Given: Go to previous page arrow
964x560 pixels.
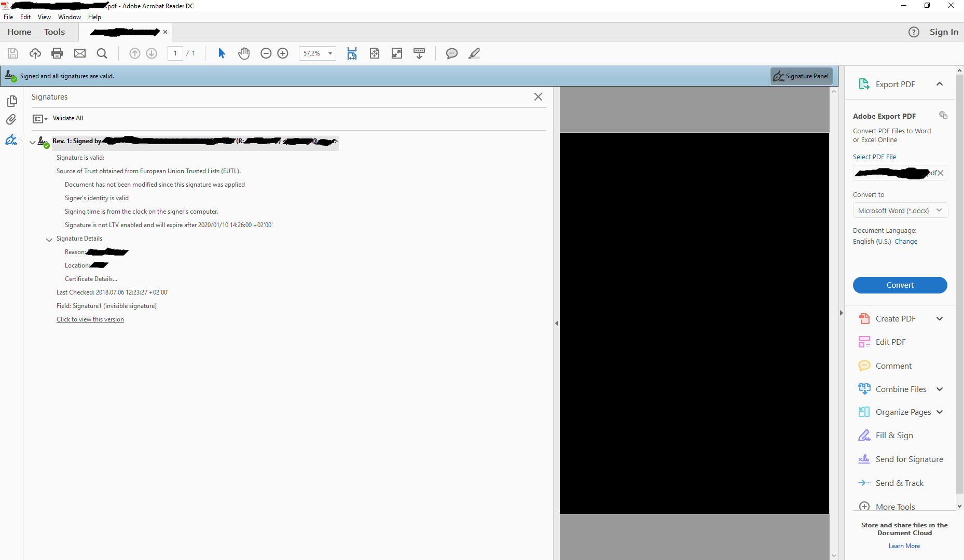Looking at the screenshot, I should 135,53.
